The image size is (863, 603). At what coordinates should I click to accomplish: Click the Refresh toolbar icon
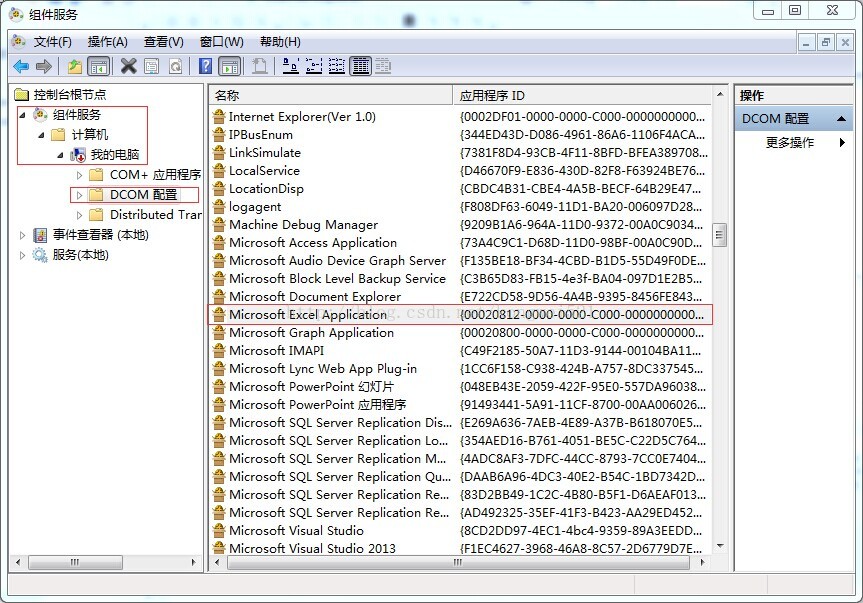pos(175,67)
